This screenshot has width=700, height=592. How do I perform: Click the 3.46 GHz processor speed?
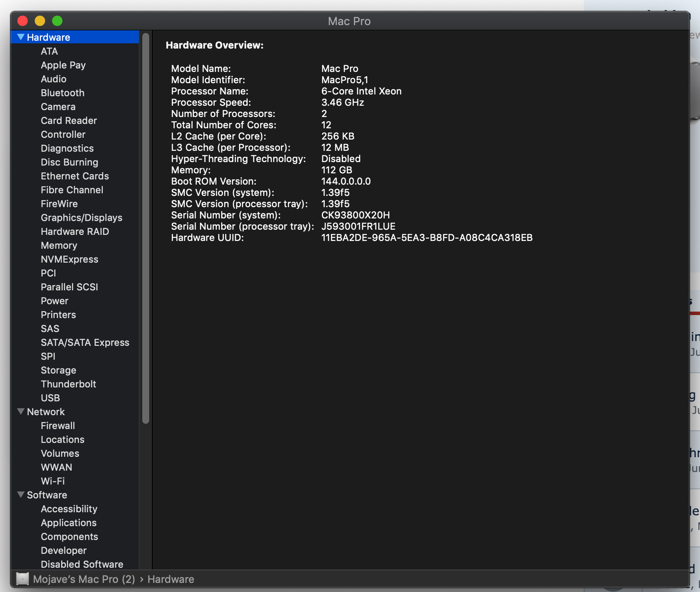[x=343, y=102]
